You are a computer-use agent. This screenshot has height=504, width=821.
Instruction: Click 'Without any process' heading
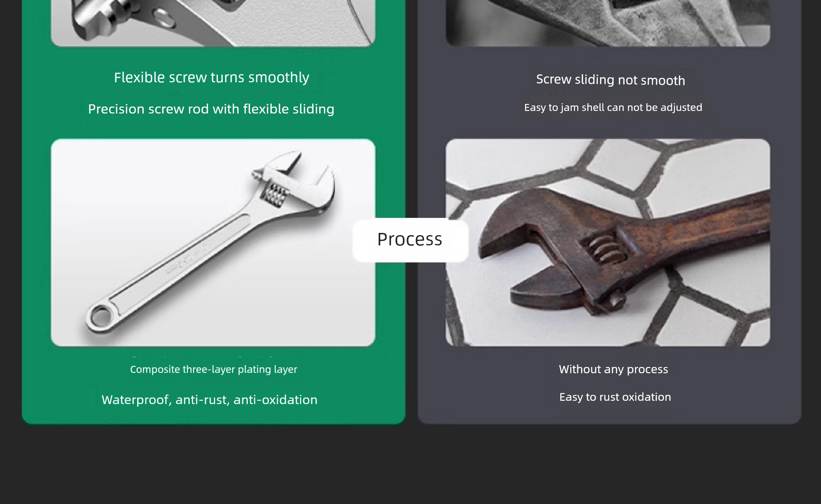click(x=613, y=369)
